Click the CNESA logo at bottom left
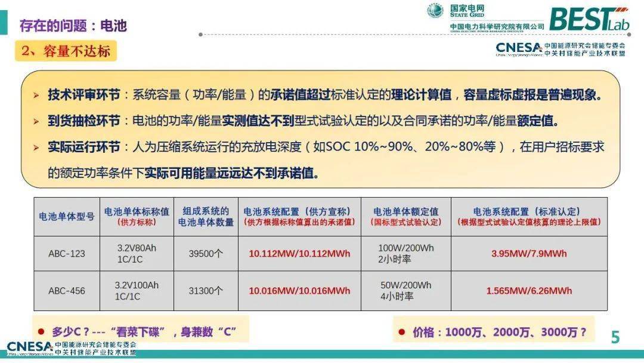The width and height of the screenshot is (644, 363). (x=29, y=348)
